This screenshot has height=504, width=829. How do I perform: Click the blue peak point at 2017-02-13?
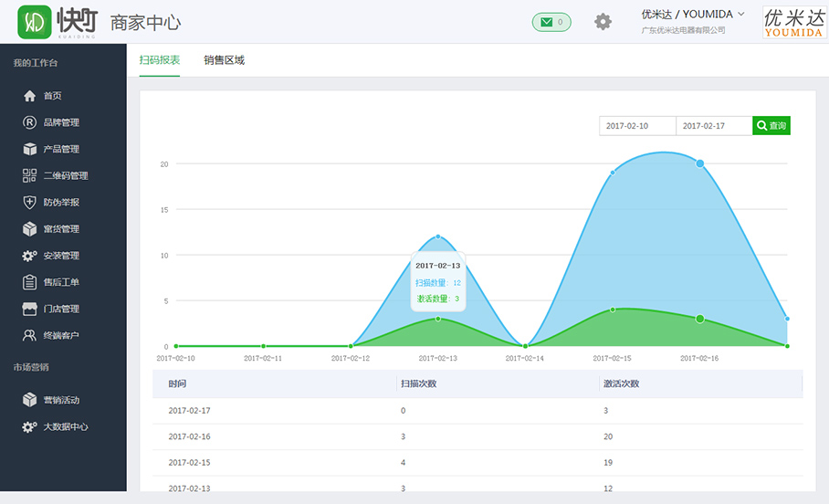438,236
